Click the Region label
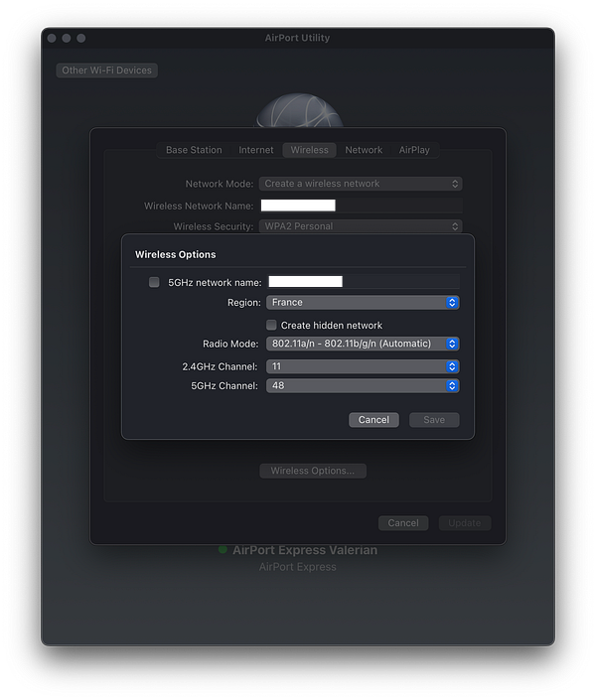This screenshot has height=700, width=596. (244, 303)
